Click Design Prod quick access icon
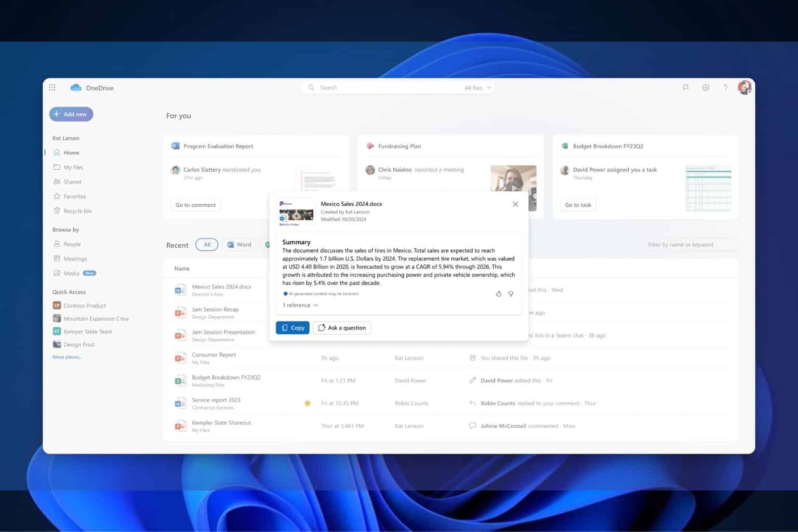The image size is (798, 532). (57, 344)
